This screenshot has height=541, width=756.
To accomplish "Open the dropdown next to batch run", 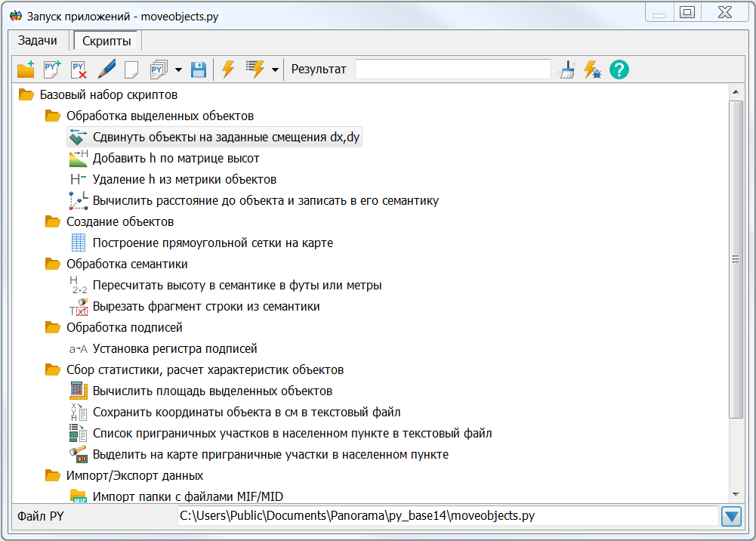I will (x=275, y=69).
